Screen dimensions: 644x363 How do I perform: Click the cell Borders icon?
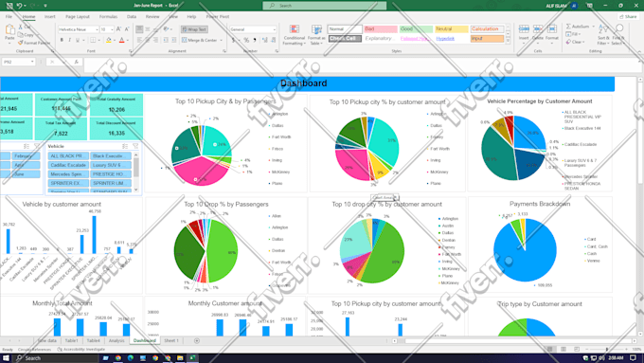tap(93, 40)
